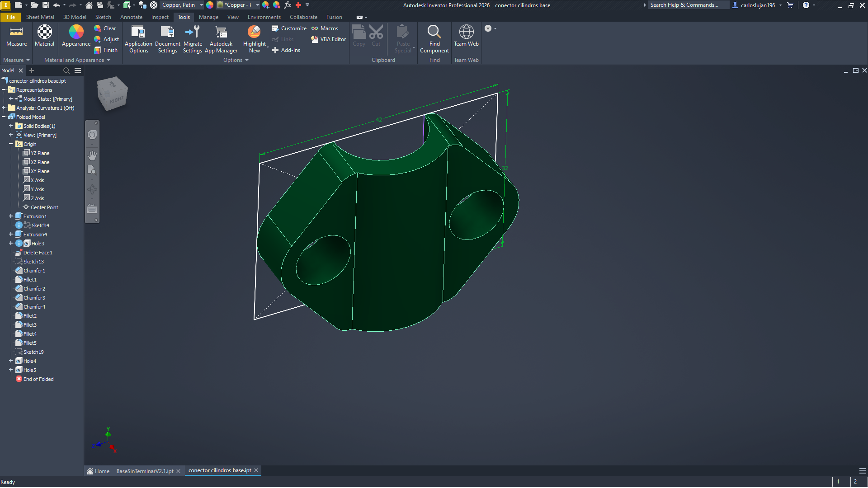Switch to the 3D Model ribbon tab

click(x=75, y=17)
